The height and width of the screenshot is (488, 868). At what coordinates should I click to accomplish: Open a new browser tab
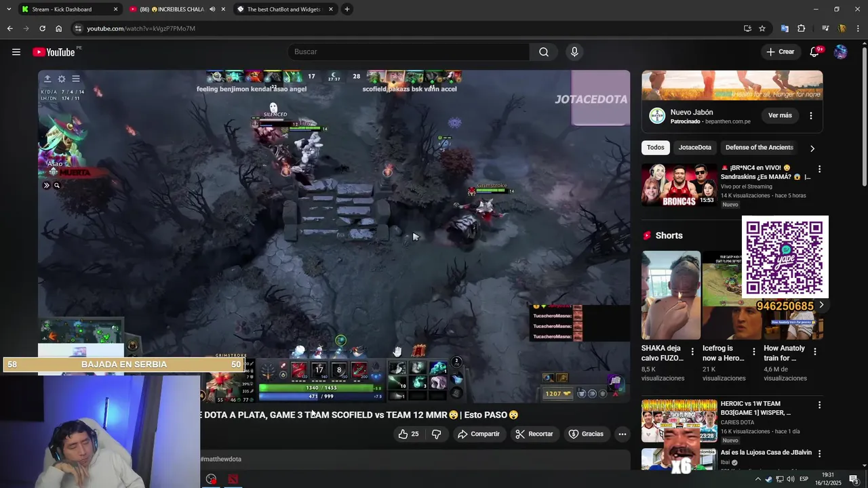click(x=347, y=9)
